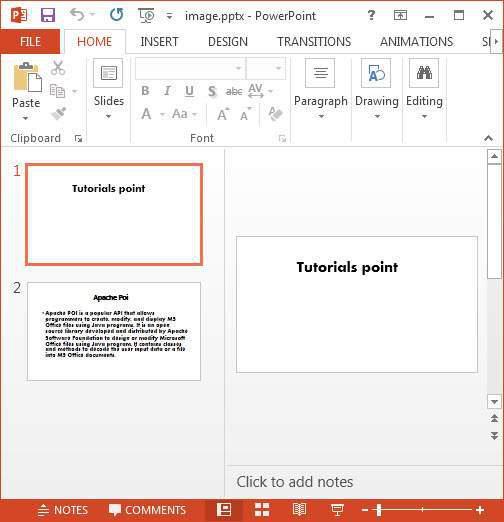The image size is (504, 522).
Task: Open the FILE tab
Action: 30,41
